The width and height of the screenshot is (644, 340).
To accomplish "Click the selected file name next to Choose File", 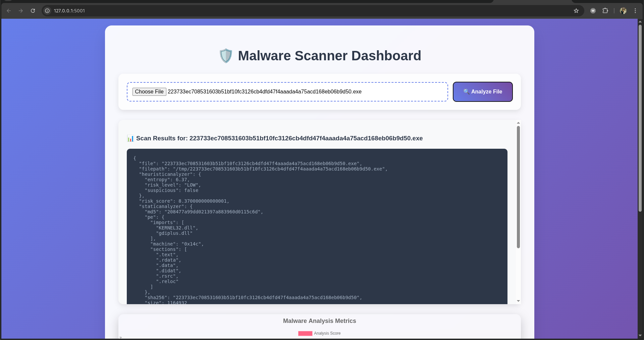I will tap(265, 92).
